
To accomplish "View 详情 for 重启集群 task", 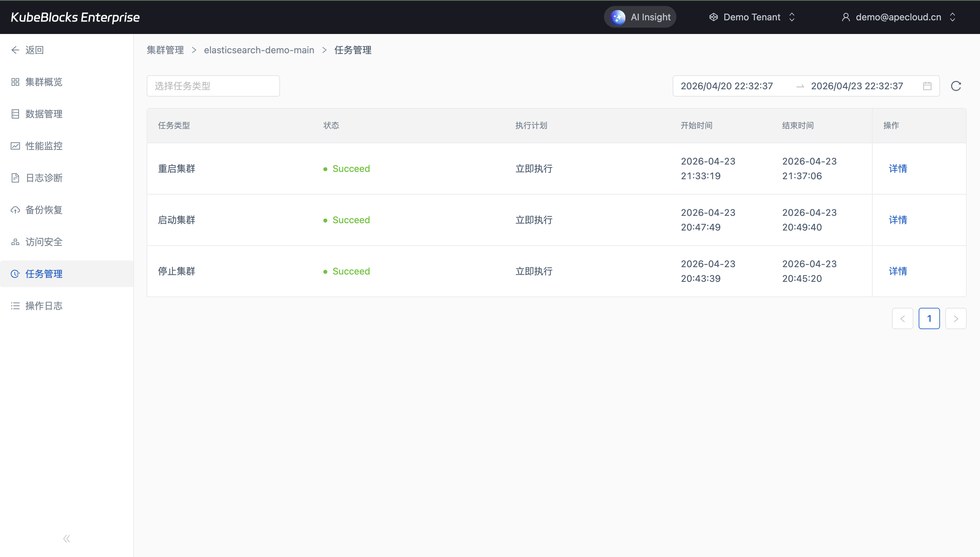I will pyautogui.click(x=897, y=169).
